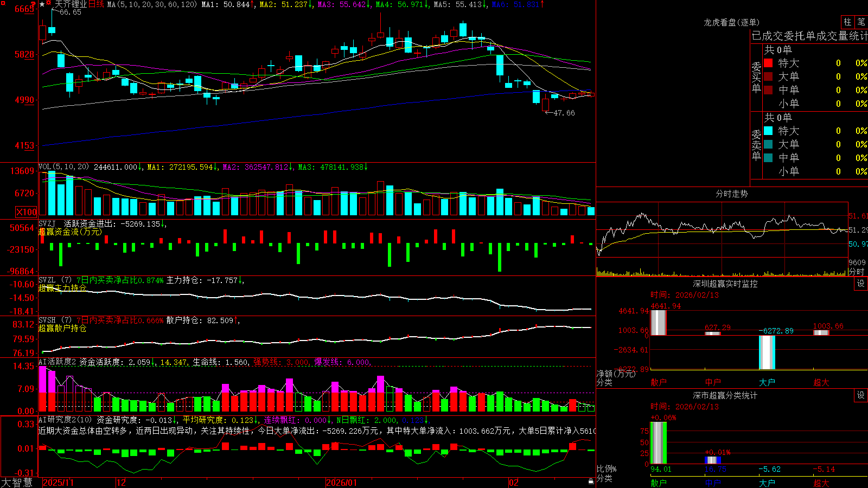868x488 pixels.
Task: Click the 日线 period label
Action: (97, 4)
